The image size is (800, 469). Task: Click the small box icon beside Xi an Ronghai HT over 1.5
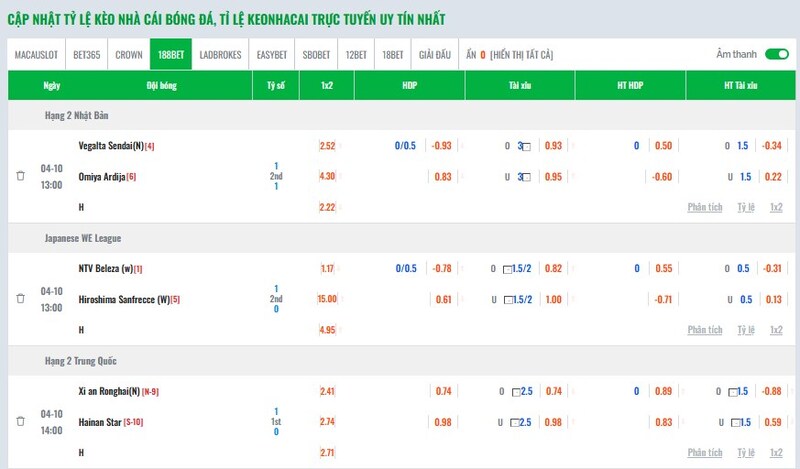(734, 391)
